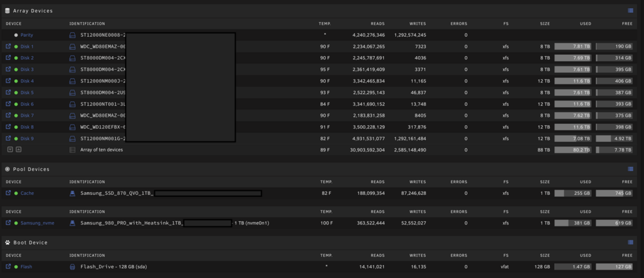Click Disk 1 used bar showing 7.81 TB
Screen dimensions: 644x278
[x=573, y=46]
